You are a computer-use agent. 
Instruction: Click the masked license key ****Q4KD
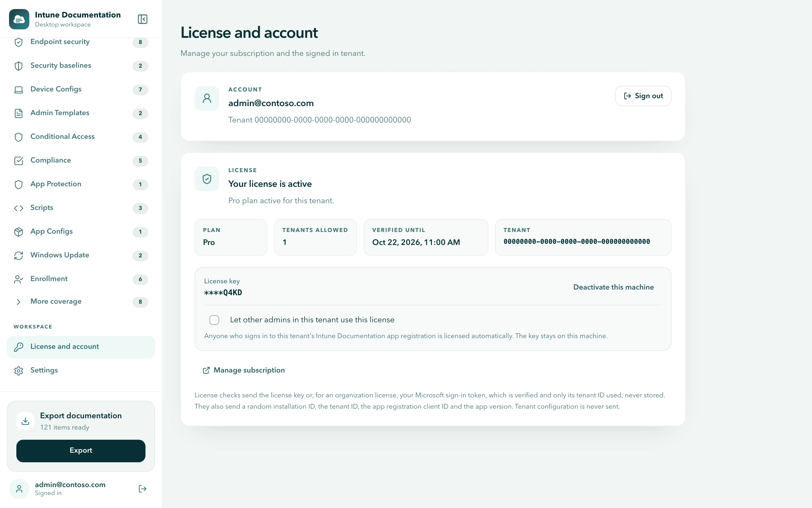(223, 293)
